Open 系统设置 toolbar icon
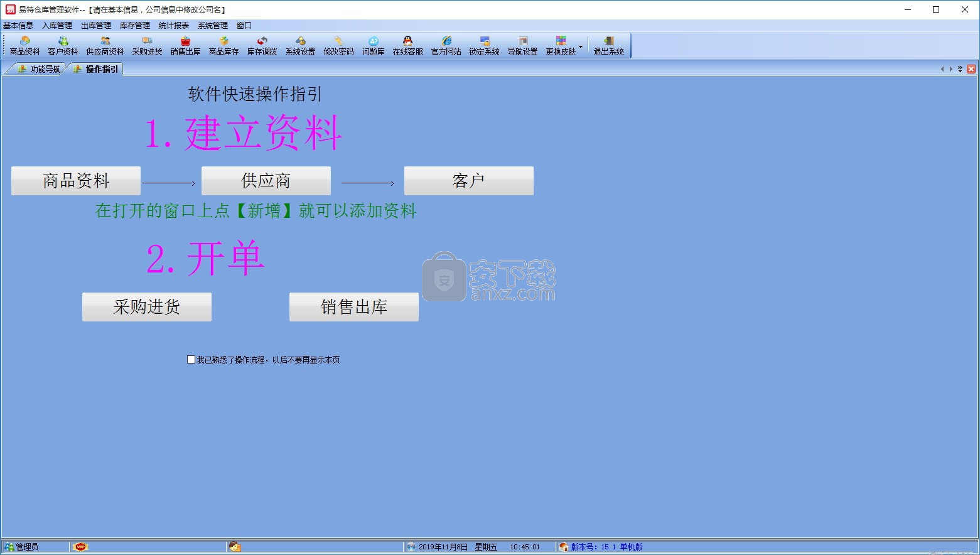 coord(301,46)
